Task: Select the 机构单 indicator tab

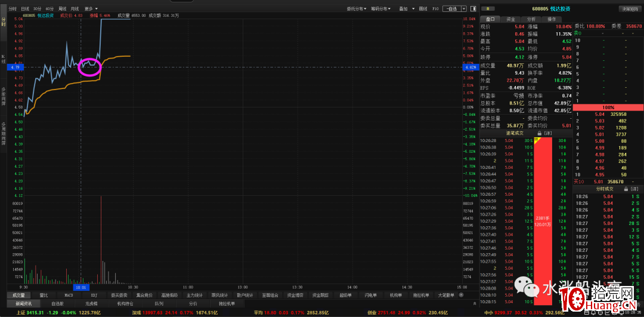Action: pyautogui.click(x=395, y=295)
